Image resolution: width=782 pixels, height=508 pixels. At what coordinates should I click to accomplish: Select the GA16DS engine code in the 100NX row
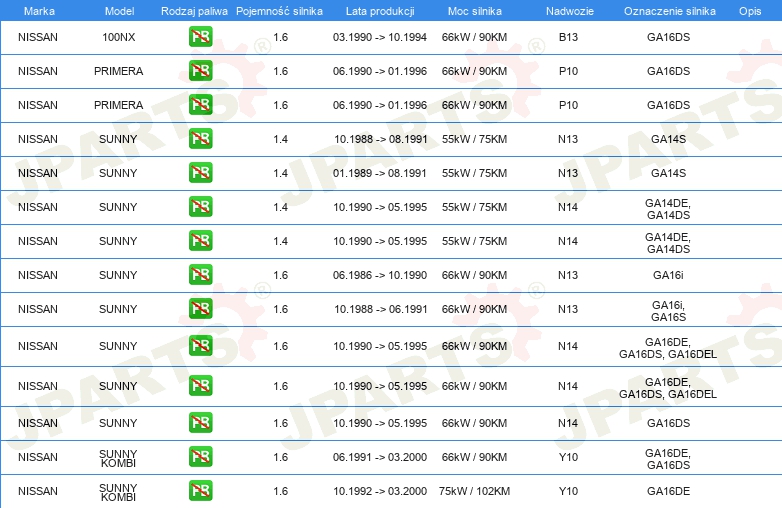pyautogui.click(x=668, y=37)
